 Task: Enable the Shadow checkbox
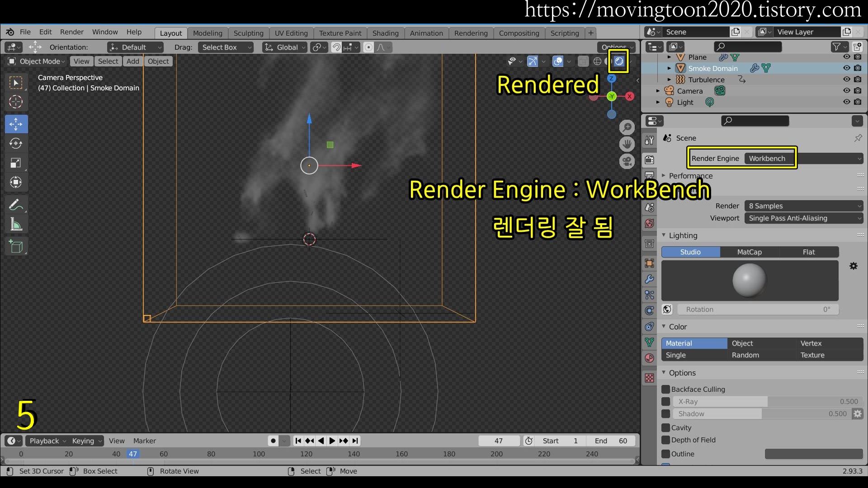(x=665, y=413)
